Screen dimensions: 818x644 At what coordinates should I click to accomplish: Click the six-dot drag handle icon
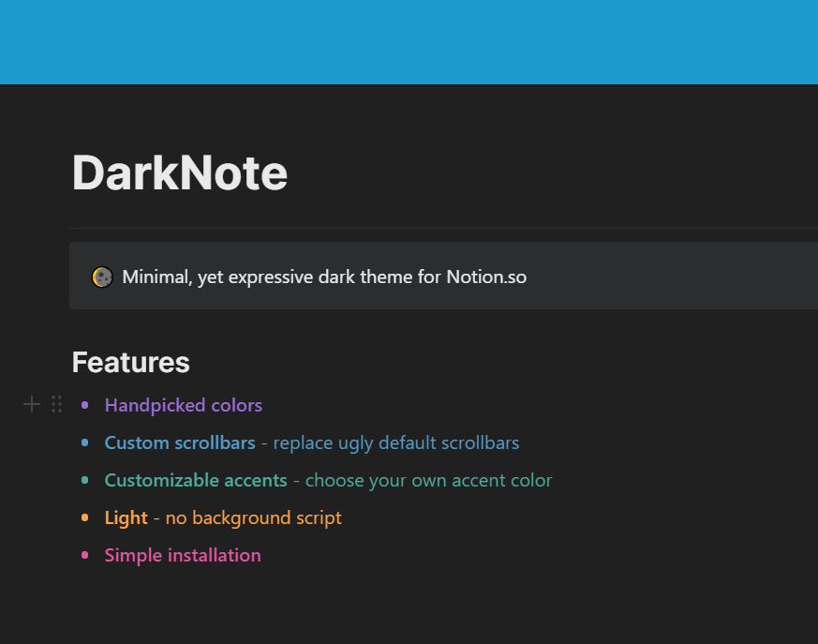[56, 404]
